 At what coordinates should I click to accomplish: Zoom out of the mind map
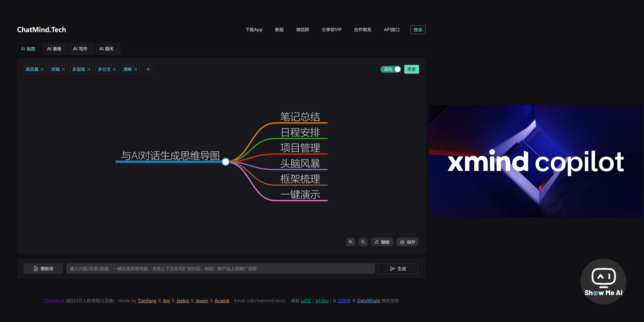[363, 242]
